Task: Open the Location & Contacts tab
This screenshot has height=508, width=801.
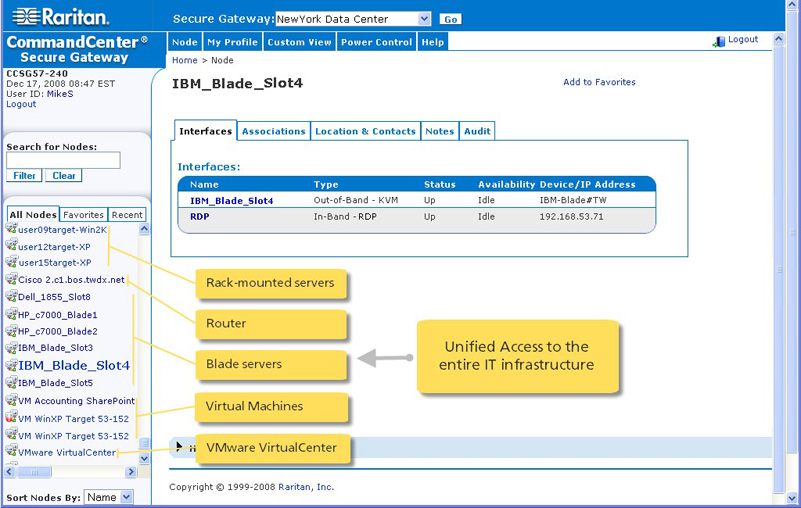Action: tap(365, 131)
